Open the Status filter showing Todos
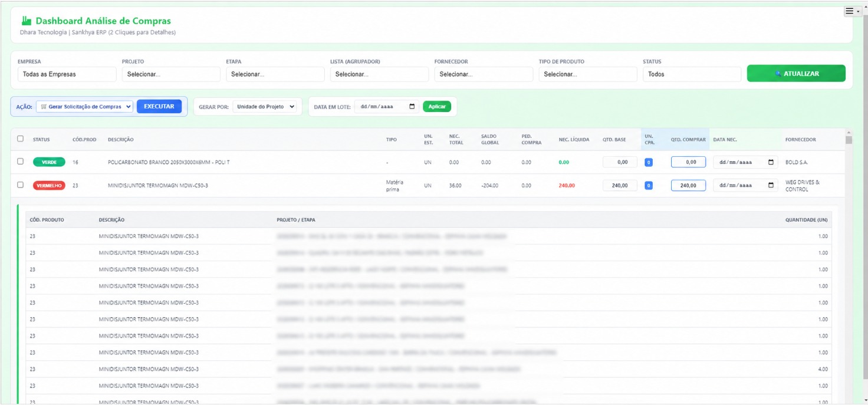The width and height of the screenshot is (868, 405). pos(692,74)
